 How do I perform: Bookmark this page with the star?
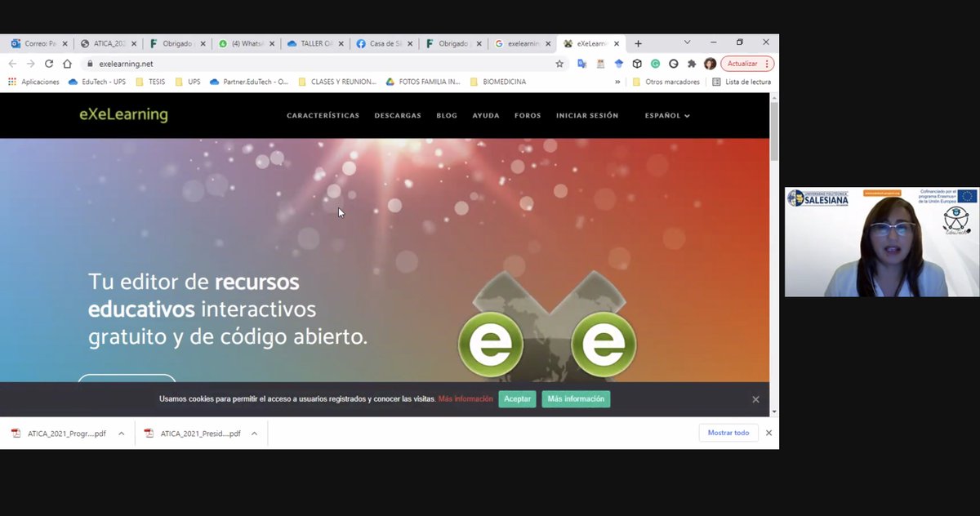559,64
